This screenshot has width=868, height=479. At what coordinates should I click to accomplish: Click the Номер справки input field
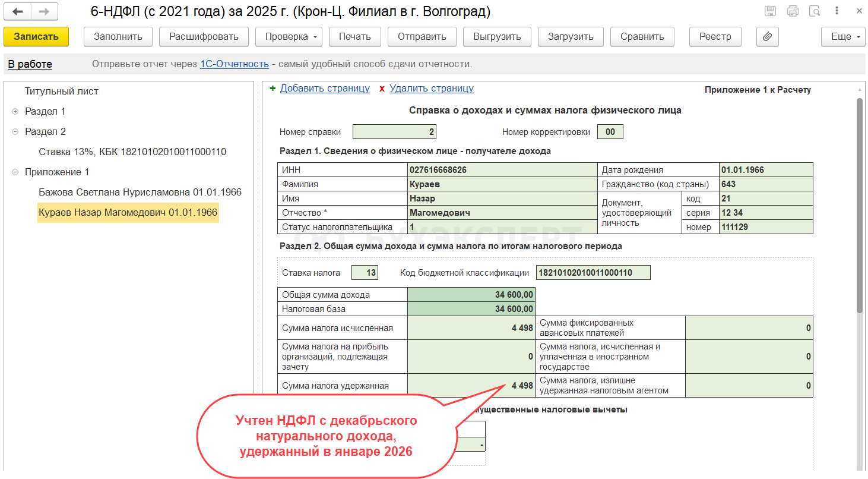394,132
